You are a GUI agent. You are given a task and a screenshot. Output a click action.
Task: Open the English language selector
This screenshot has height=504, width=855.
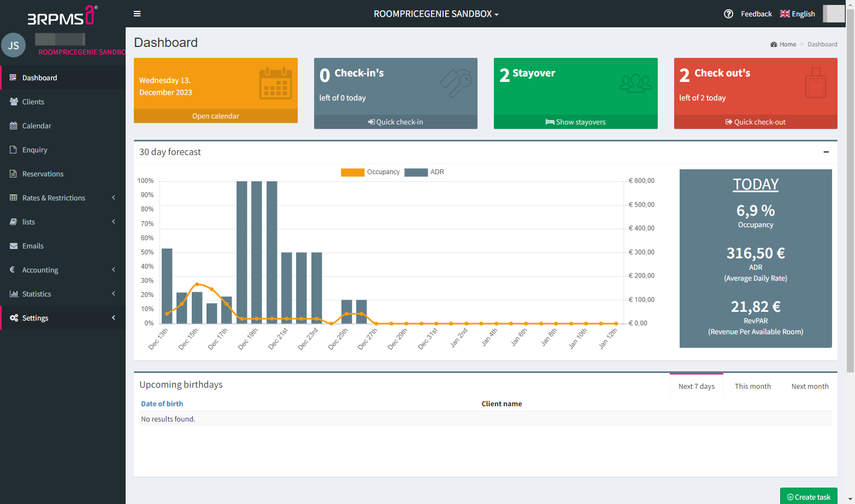click(x=797, y=14)
